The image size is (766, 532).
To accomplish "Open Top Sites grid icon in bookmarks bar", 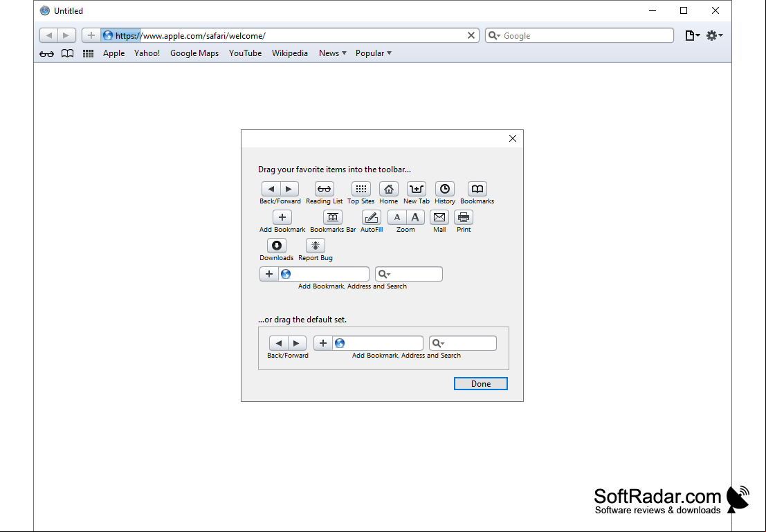I will tap(88, 54).
